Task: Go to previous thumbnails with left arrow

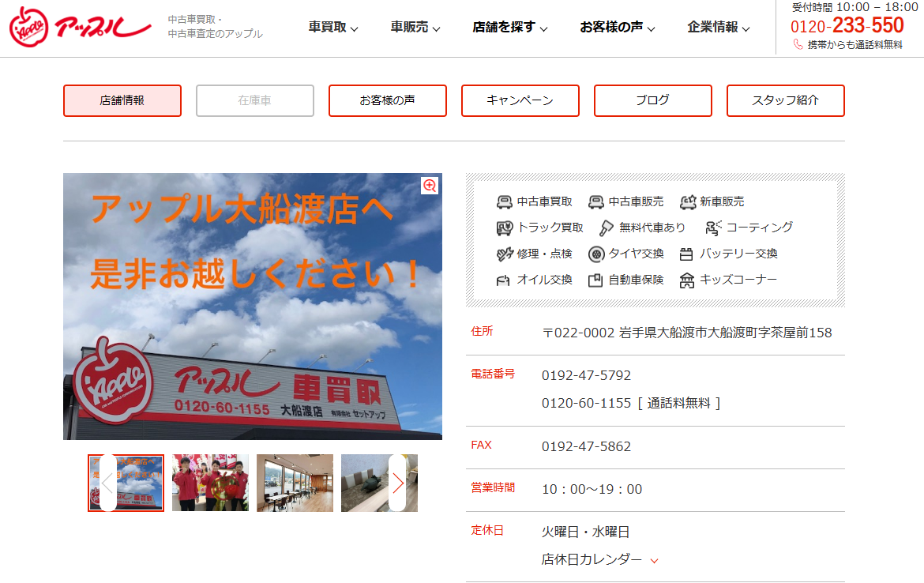Action: [x=107, y=483]
